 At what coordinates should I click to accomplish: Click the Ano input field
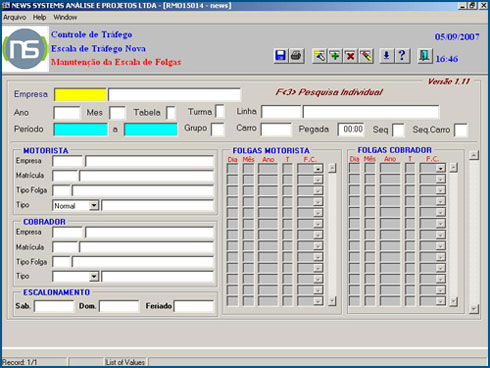[67, 113]
